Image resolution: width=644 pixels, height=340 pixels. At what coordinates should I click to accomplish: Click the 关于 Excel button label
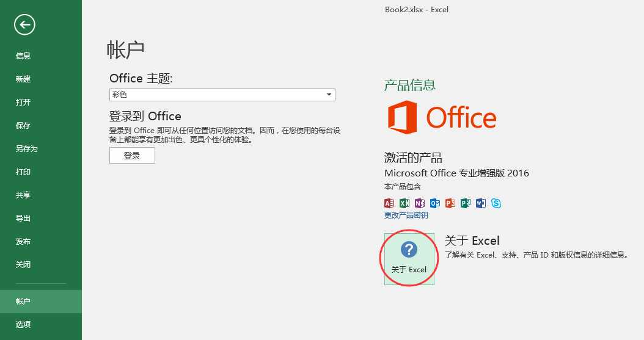coord(409,269)
